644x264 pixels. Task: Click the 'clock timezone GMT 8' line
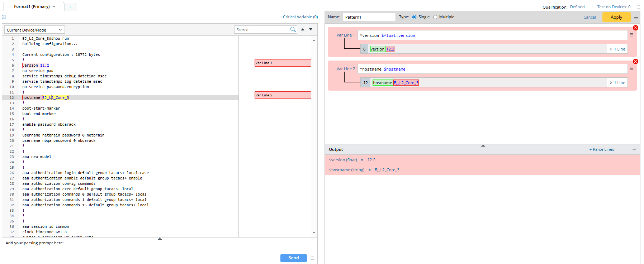tap(44, 232)
